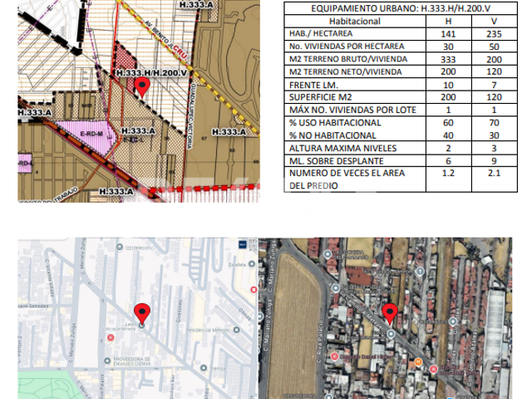Click the C. Riva Palacio street label on satellite

click(x=319, y=342)
